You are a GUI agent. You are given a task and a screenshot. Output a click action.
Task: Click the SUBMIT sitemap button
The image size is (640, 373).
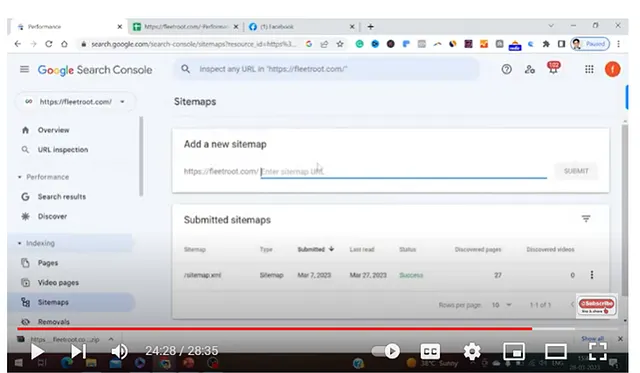tap(576, 171)
